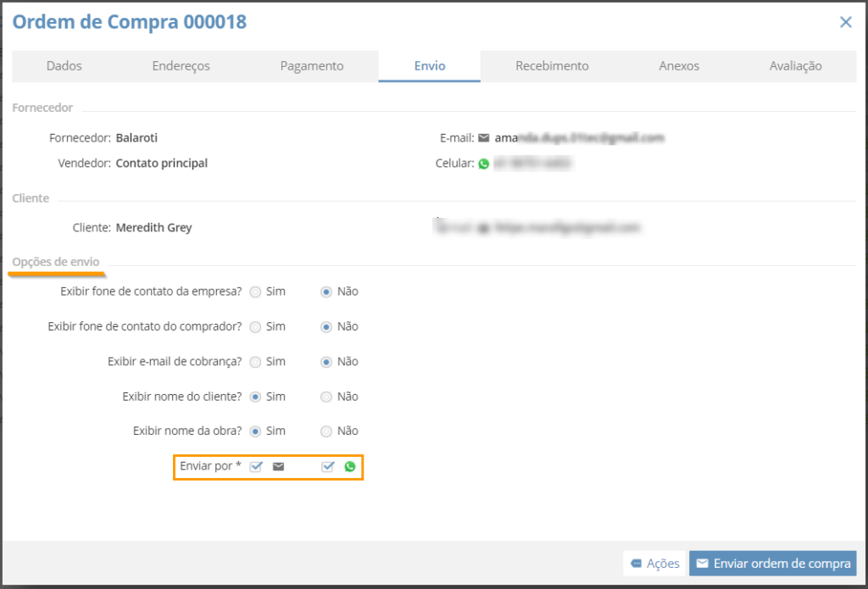
Task: Choose Sim for exibir fone do comprador
Action: tap(255, 327)
